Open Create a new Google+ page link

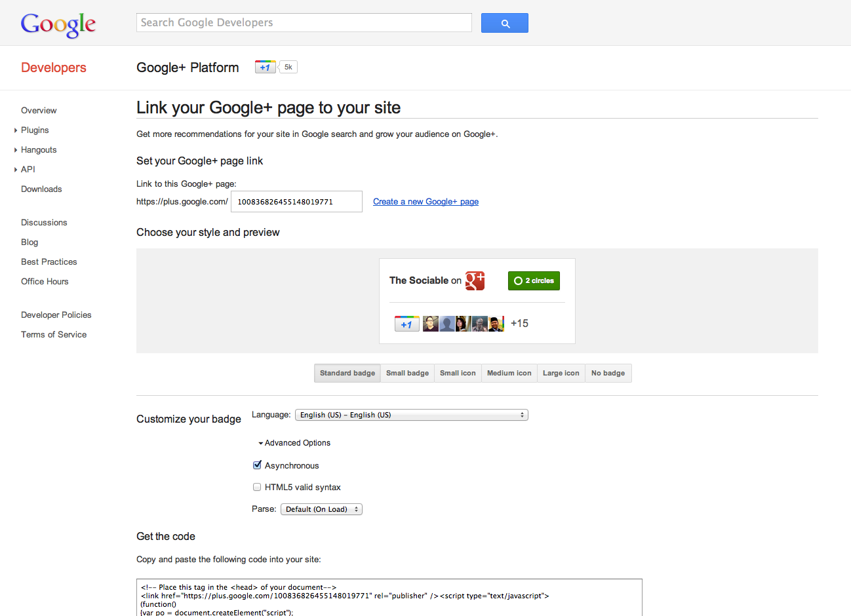(x=425, y=202)
